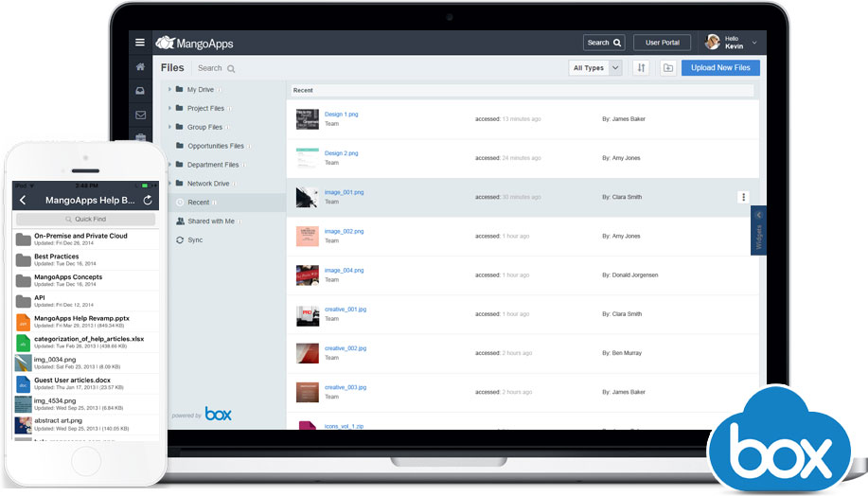Tap the Best Practices folder icon on phone

coord(24,260)
